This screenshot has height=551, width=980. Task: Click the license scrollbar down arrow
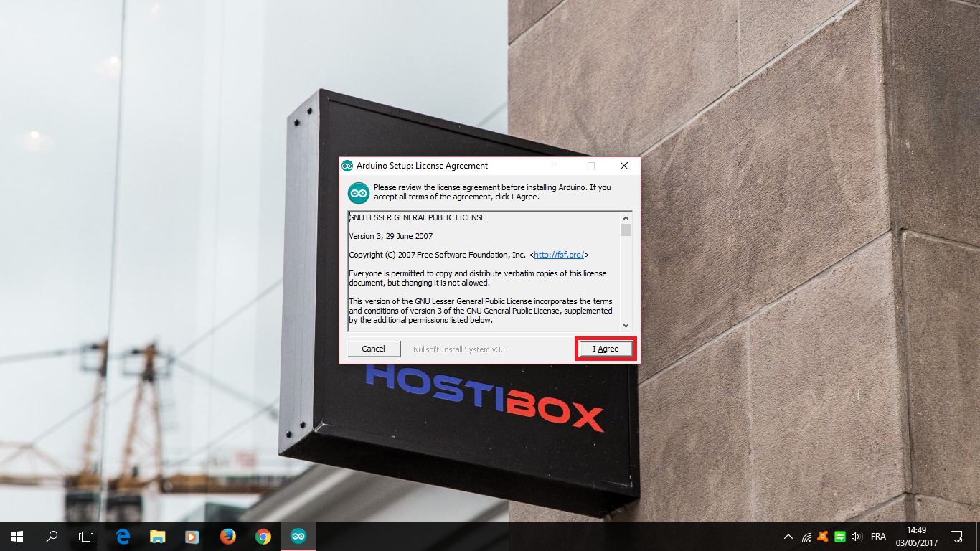point(626,325)
